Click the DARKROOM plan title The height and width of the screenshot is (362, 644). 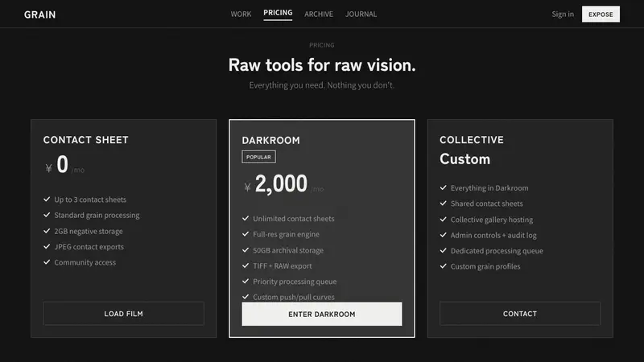tap(270, 140)
